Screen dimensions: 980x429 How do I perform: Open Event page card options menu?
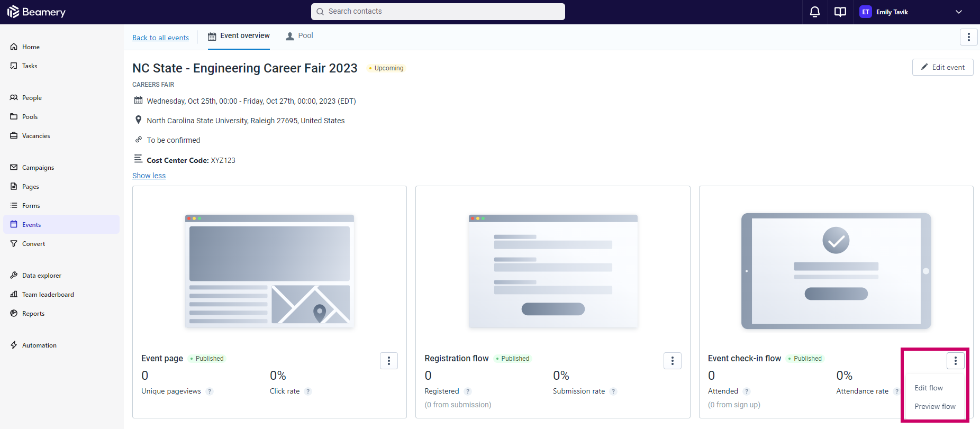[x=389, y=361]
